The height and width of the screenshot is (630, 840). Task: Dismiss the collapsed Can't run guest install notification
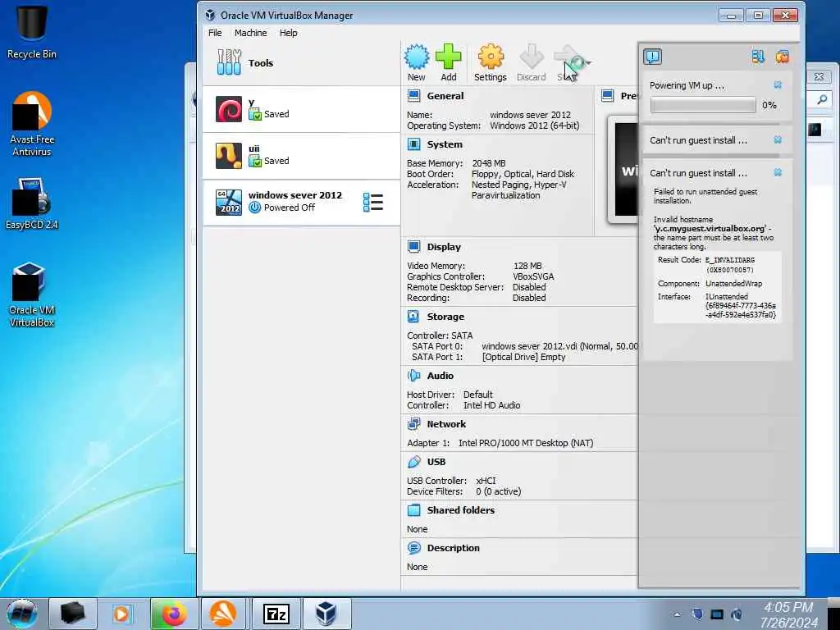[778, 139]
